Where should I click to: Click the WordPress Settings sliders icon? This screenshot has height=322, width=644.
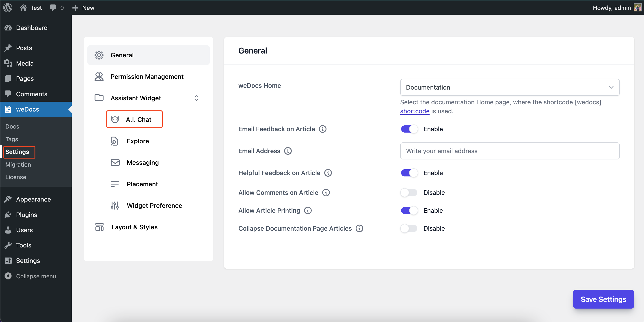point(8,261)
